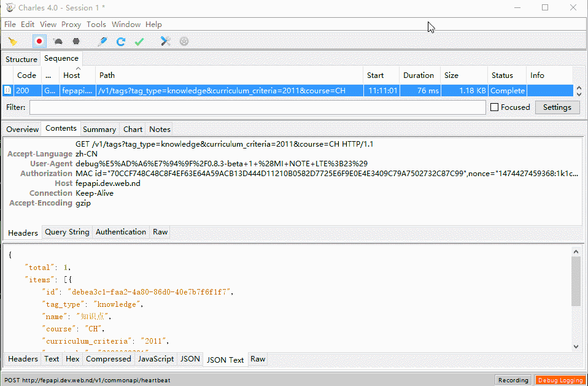Open the JavaScript tab
588x386 pixels.
(156, 358)
